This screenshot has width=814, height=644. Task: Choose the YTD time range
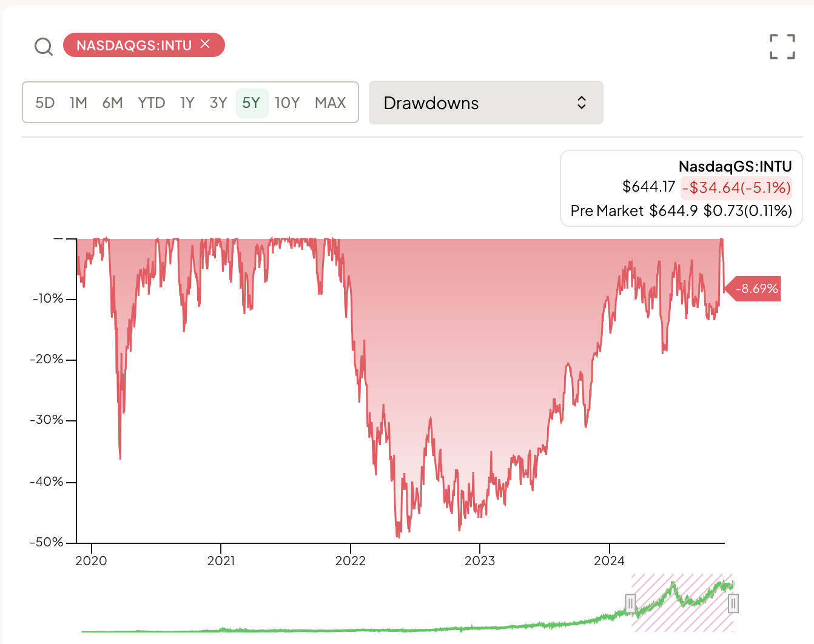pyautogui.click(x=151, y=102)
